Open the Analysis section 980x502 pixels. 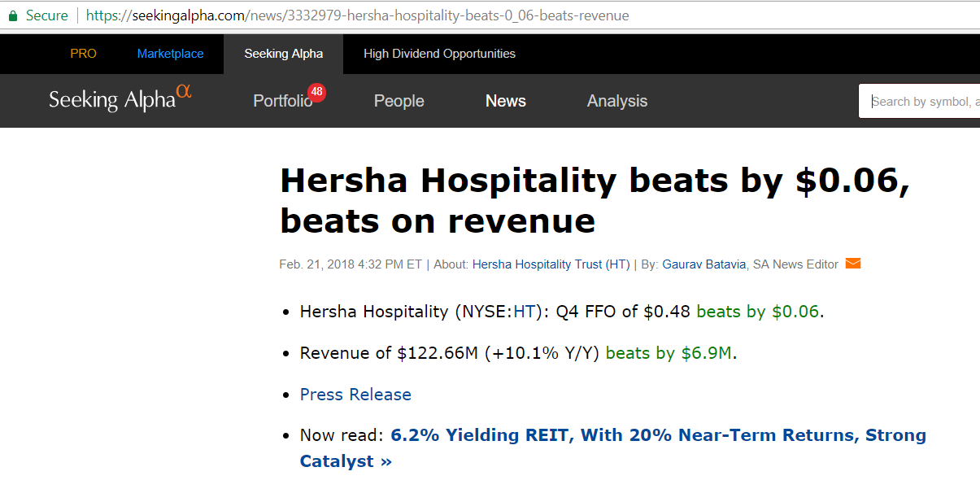(x=617, y=101)
